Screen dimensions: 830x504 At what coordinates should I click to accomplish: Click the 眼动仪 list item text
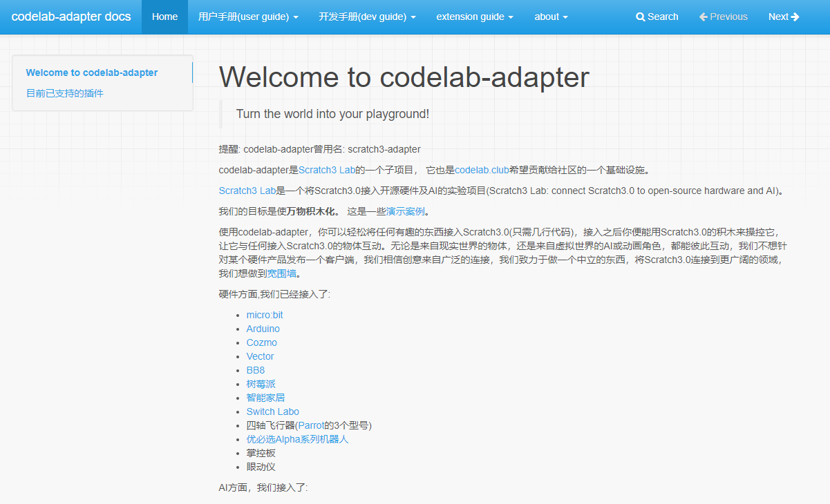(261, 467)
